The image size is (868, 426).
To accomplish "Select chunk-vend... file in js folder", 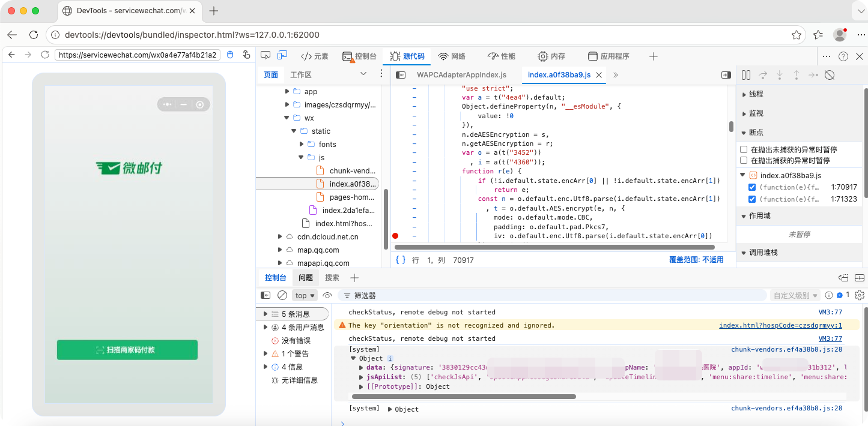I will (346, 170).
